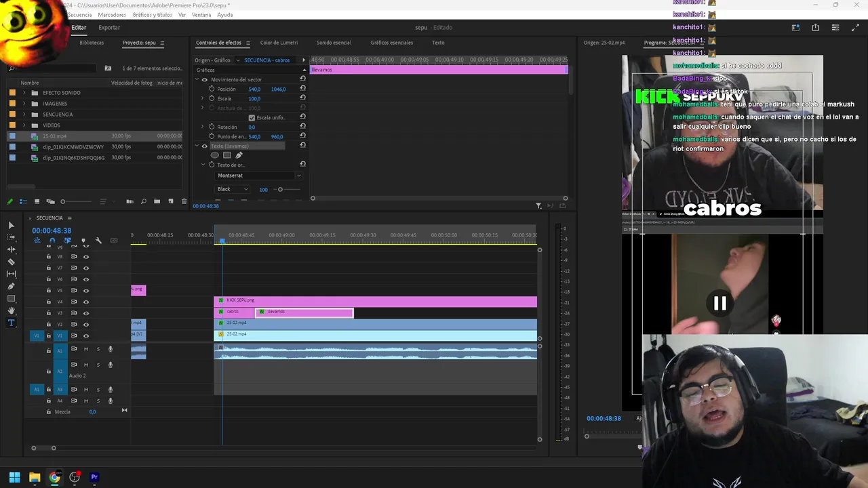Select the free draw bezier mask pen

click(x=239, y=155)
